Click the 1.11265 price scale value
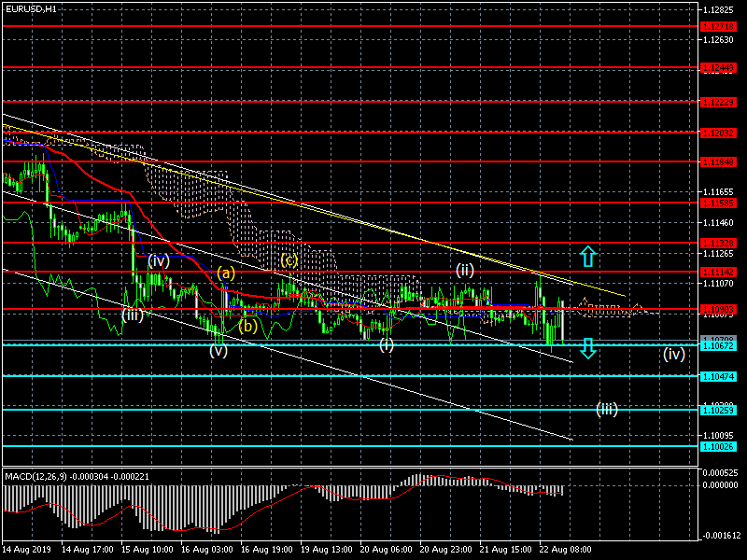747x560 pixels. point(718,253)
